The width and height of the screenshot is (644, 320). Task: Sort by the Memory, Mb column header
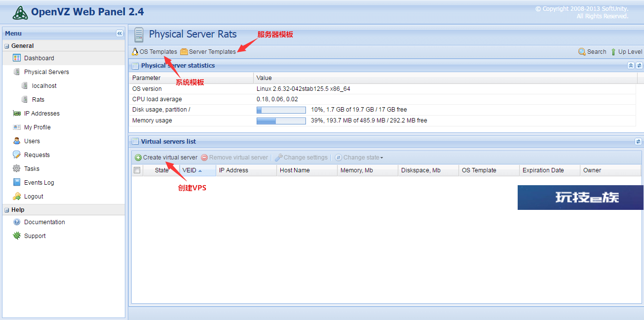[x=368, y=170]
